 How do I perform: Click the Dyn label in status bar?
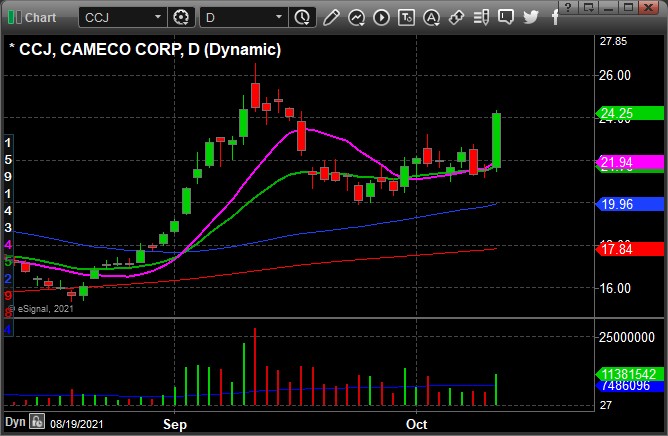pos(15,422)
